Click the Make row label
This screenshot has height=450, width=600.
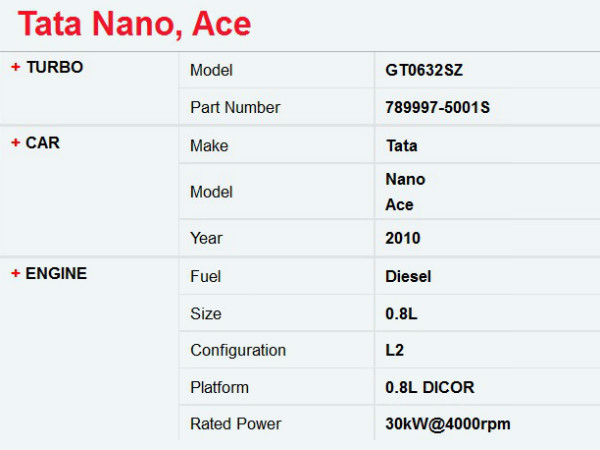(x=209, y=146)
